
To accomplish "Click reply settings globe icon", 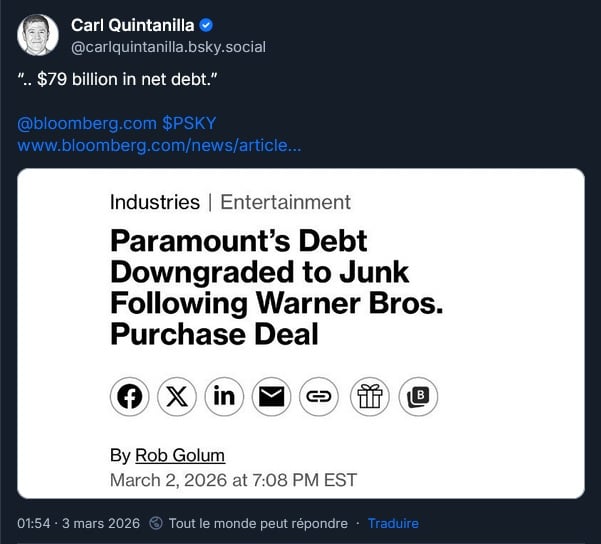I will pyautogui.click(x=155, y=523).
